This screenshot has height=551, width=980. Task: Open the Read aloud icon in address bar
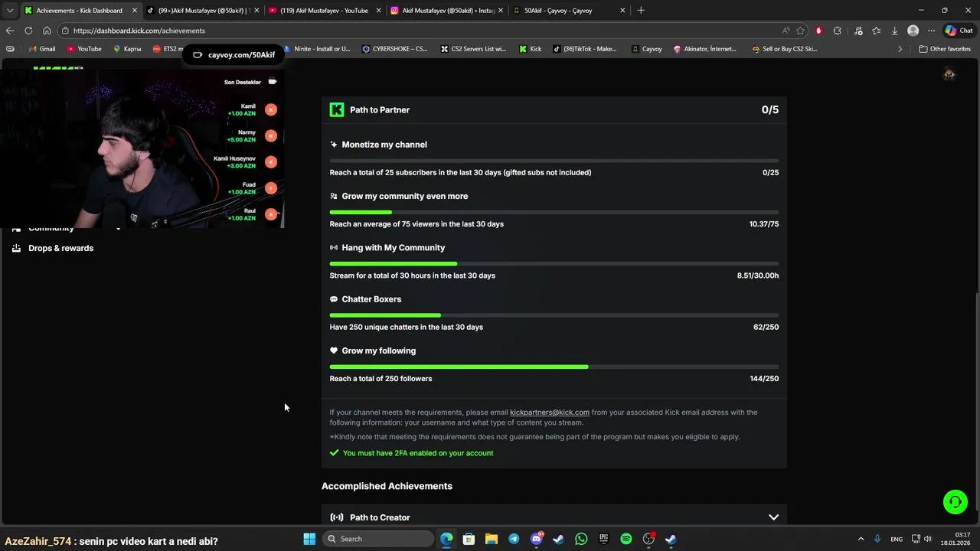786,31
